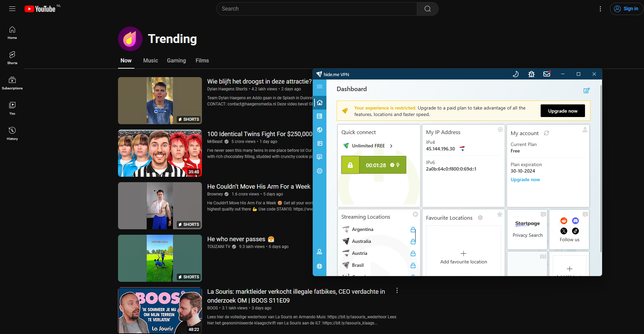Open Browney channel name link
Viewport: 644px width, 334px height.
[215, 194]
